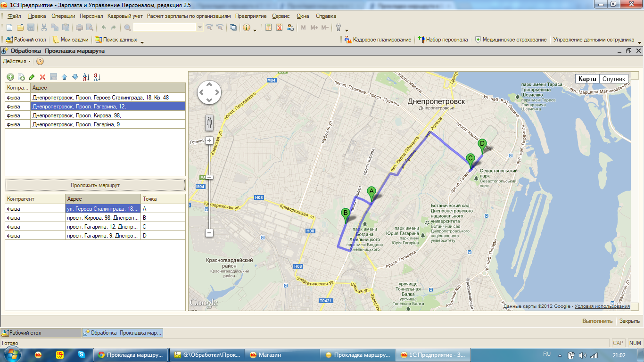Click the search magnifier icon in toolbar
Viewport: 644px width, 362px height.
(127, 27)
